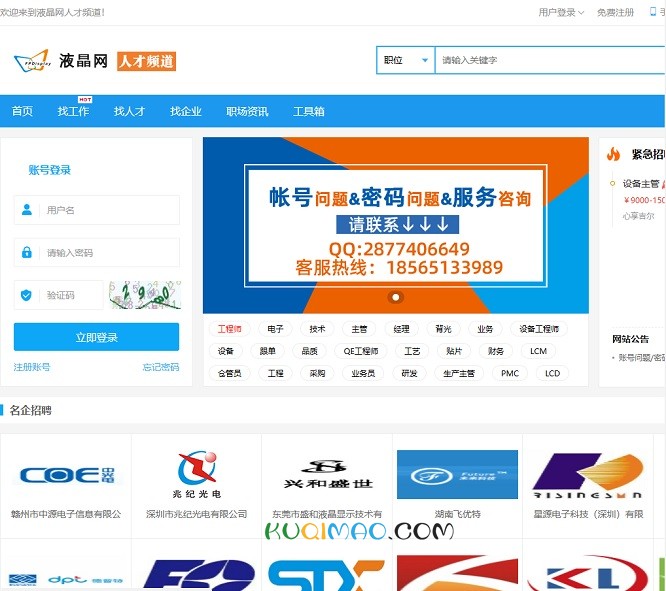666x591 pixels.
Task: Open the 找人才 nav tab
Action: [x=130, y=111]
